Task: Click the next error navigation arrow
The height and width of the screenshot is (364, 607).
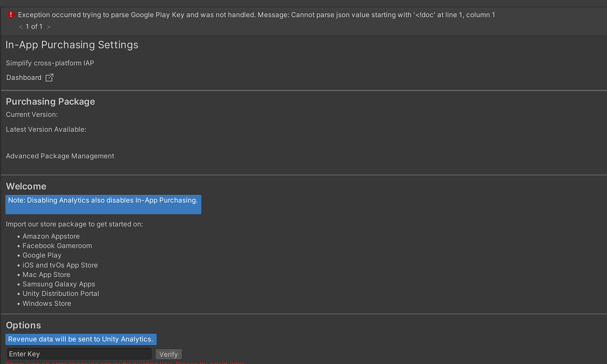Action: tap(49, 26)
